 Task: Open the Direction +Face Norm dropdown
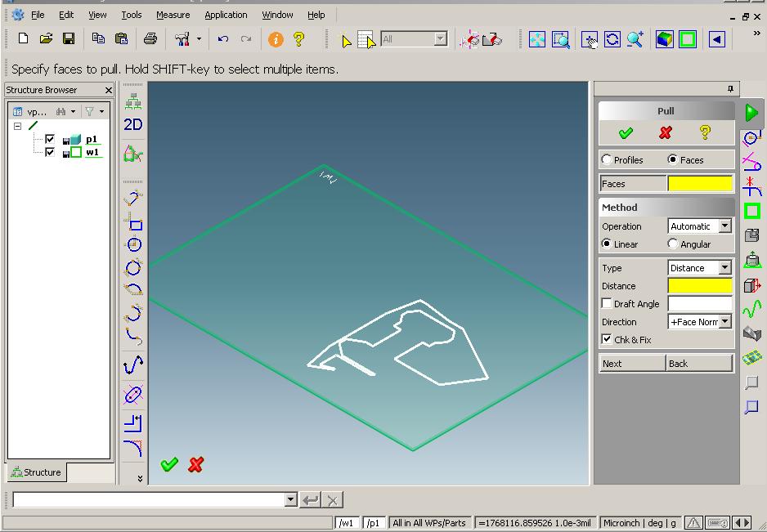(x=725, y=321)
